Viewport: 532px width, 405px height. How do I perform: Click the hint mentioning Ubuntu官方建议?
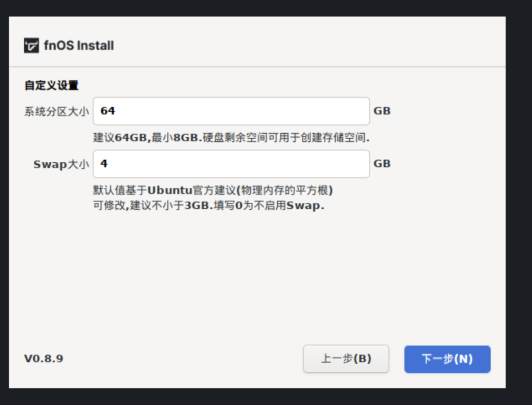(213, 190)
